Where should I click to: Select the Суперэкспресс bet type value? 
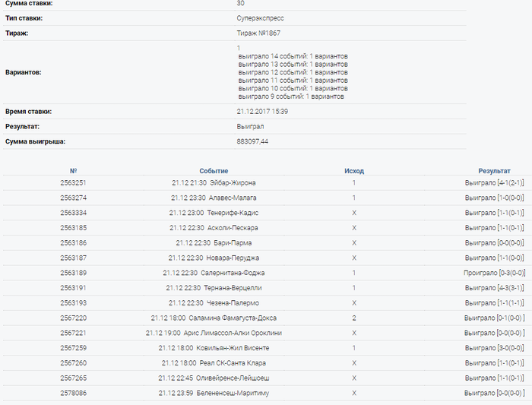coord(260,18)
